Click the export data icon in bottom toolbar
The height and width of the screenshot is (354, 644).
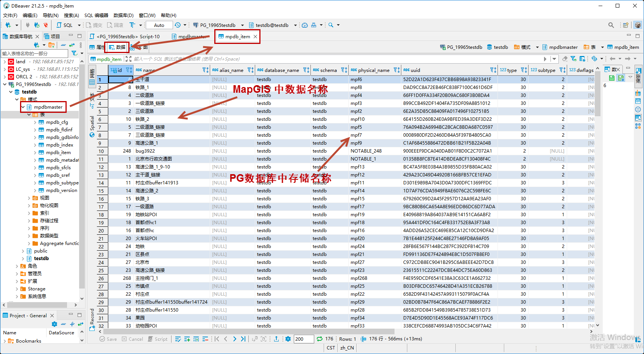[276, 339]
